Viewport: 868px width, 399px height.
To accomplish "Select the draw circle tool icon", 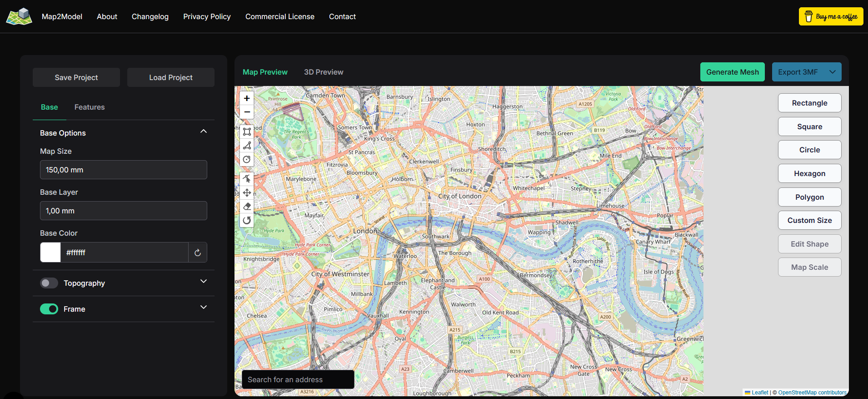I will pyautogui.click(x=247, y=160).
